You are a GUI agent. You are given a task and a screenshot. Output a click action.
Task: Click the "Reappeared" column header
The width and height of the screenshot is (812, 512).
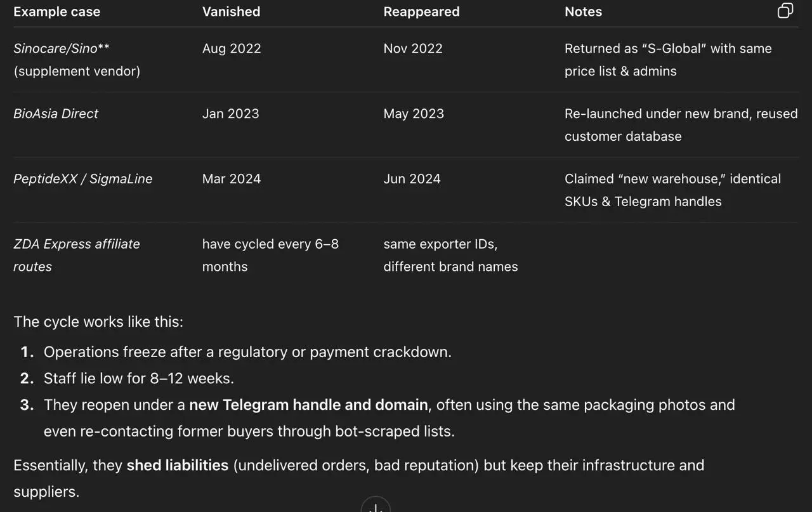[x=421, y=11]
